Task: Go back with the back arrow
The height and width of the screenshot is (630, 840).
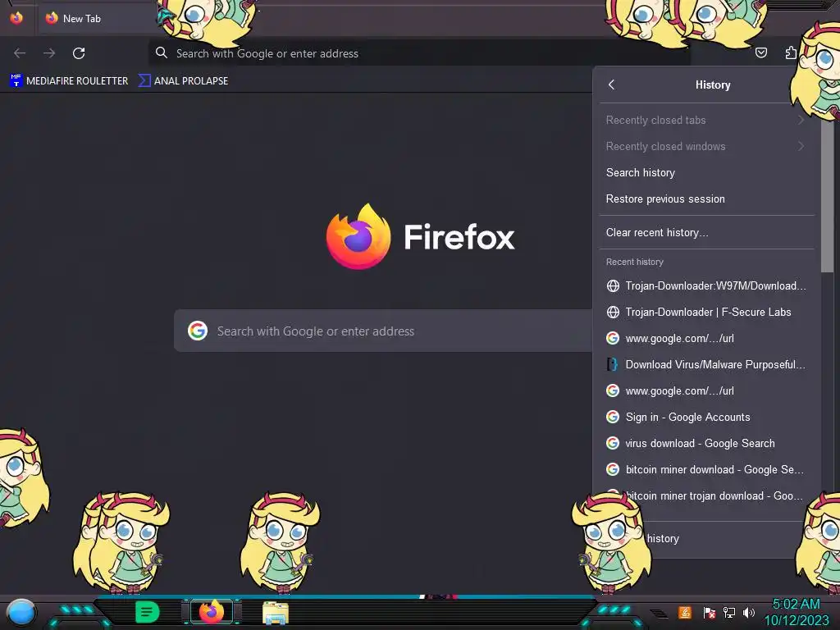Action: pos(20,53)
